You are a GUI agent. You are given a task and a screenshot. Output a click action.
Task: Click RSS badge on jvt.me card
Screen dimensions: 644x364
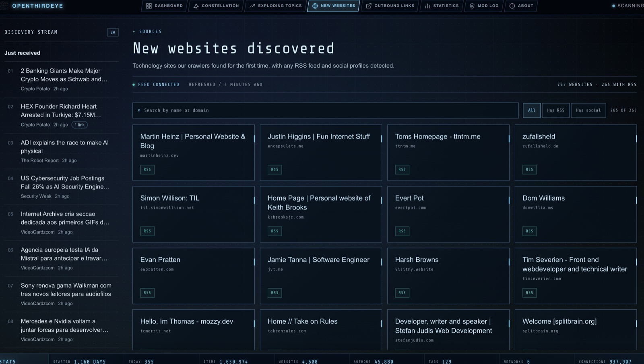point(275,293)
